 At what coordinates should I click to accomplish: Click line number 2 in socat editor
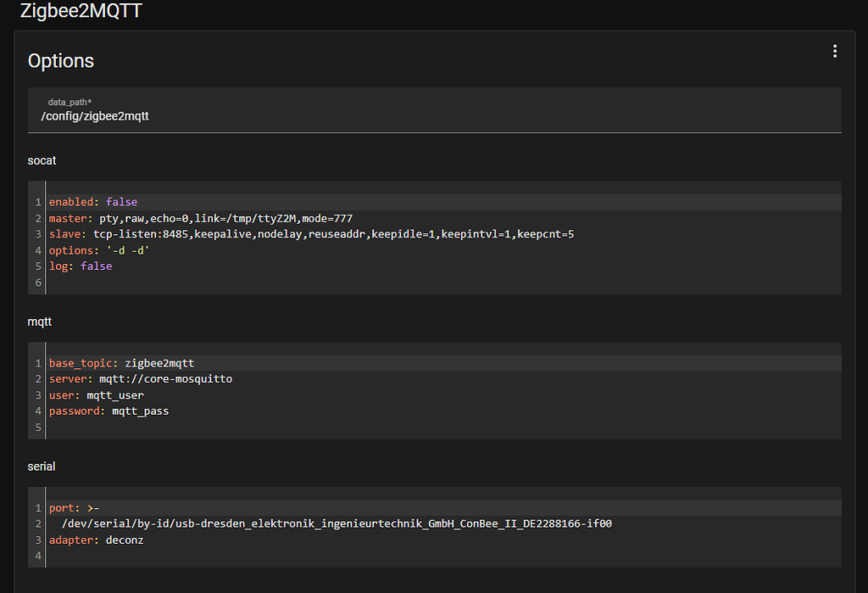38,218
